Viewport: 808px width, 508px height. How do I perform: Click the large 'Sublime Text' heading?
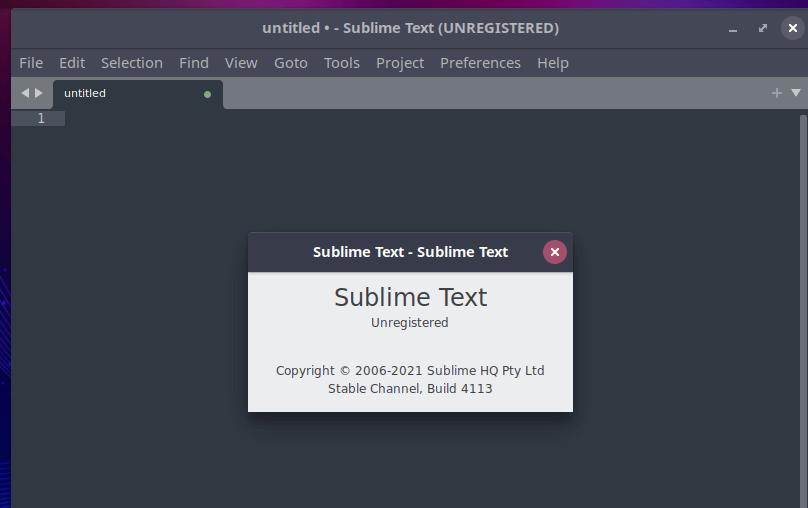pos(411,297)
